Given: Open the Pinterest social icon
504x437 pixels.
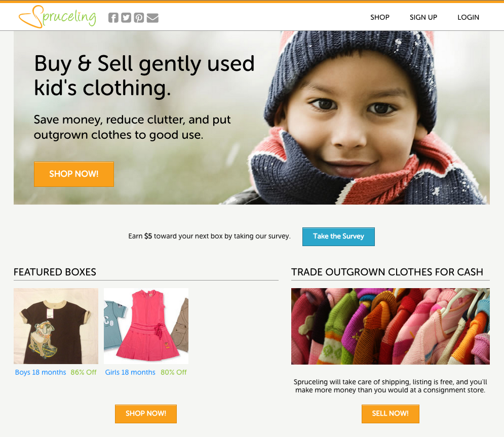Looking at the screenshot, I should point(139,18).
